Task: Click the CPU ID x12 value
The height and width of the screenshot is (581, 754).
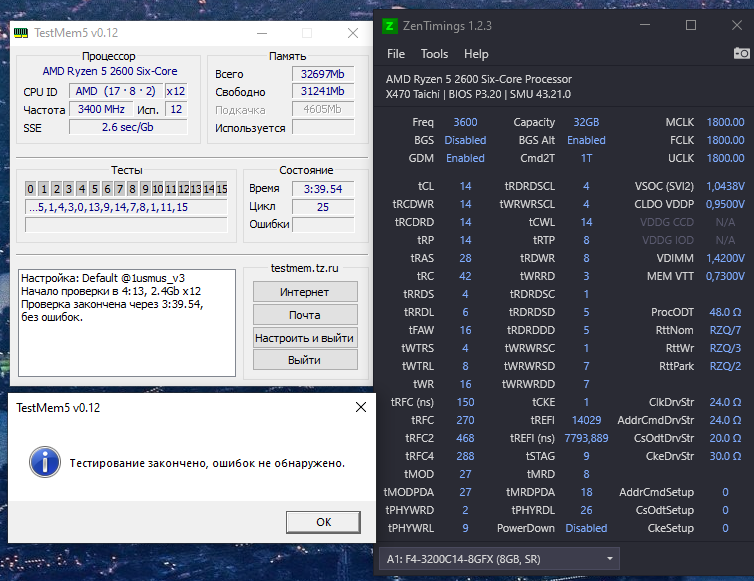Action: [x=176, y=91]
